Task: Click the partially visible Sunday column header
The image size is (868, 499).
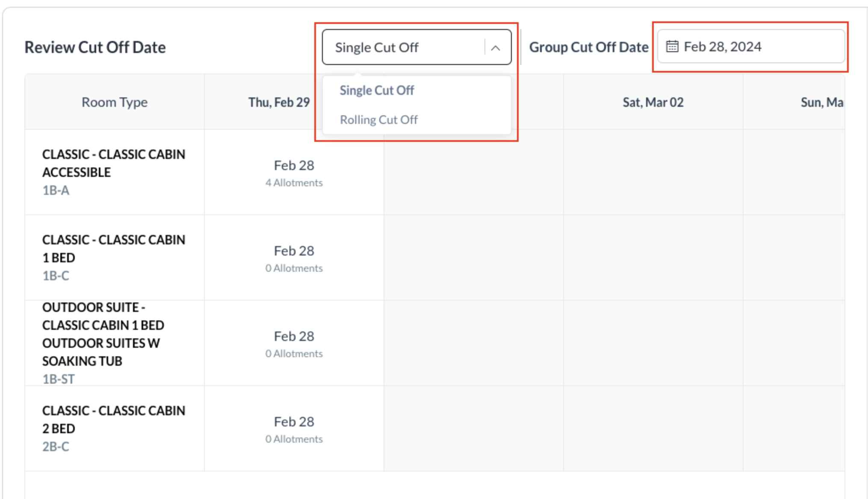Action: click(x=821, y=103)
